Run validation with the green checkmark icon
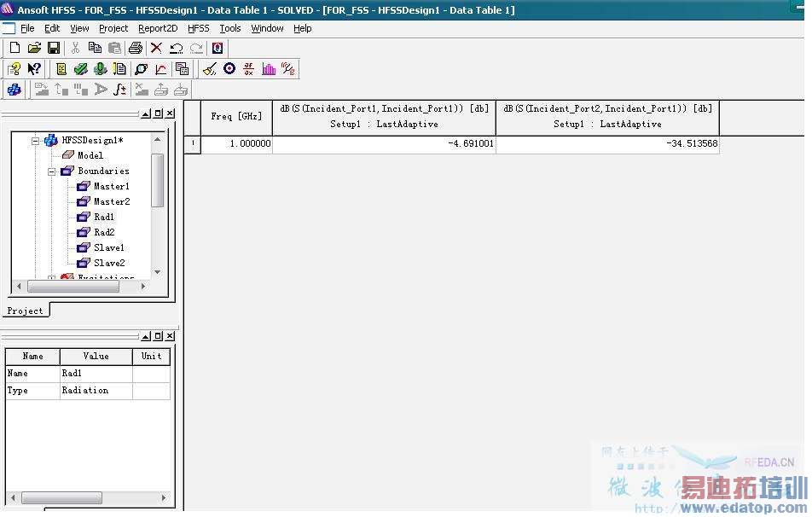 81,69
